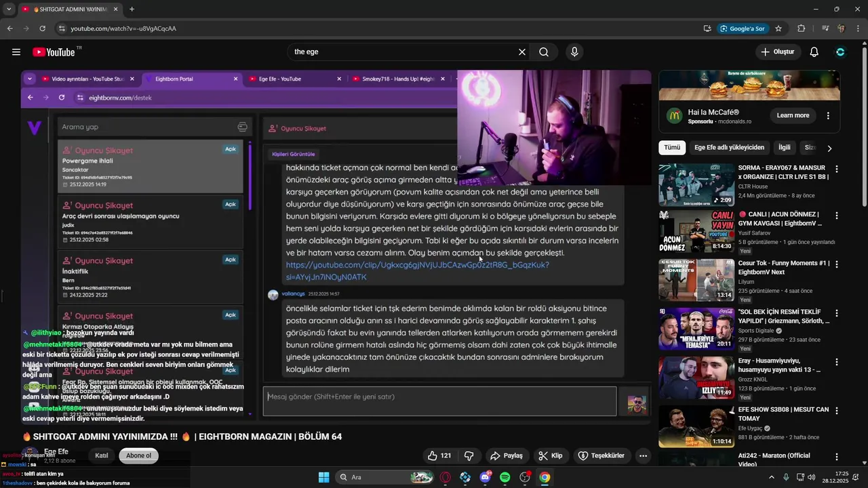Open the Chrome extensions puzzle icon
Image resolution: width=868 pixels, height=488 pixels.
point(802,28)
